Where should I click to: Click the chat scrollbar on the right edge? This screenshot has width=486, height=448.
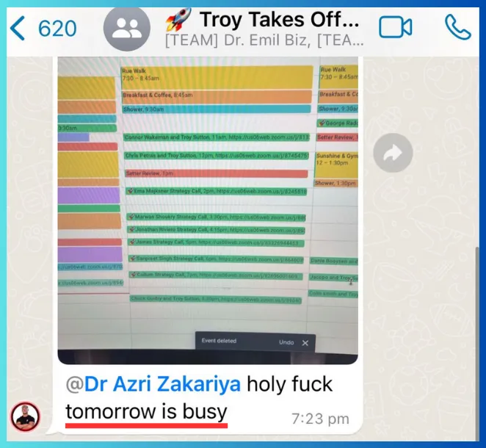click(477, 342)
